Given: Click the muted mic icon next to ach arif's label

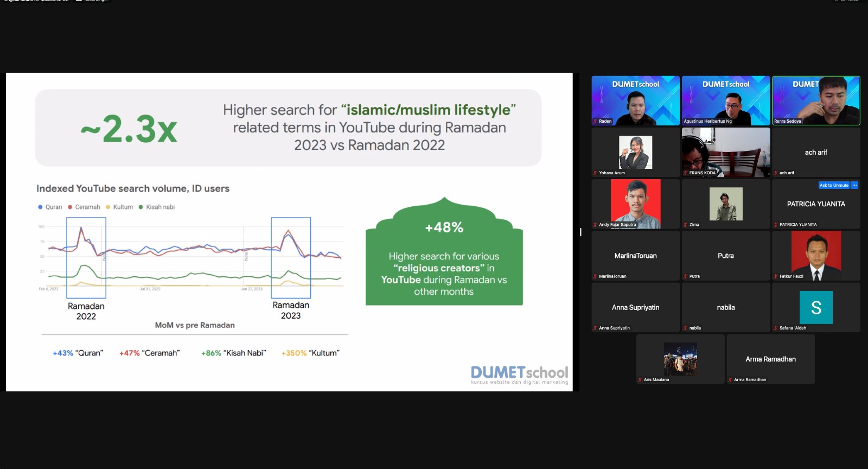Looking at the screenshot, I should click(x=776, y=173).
